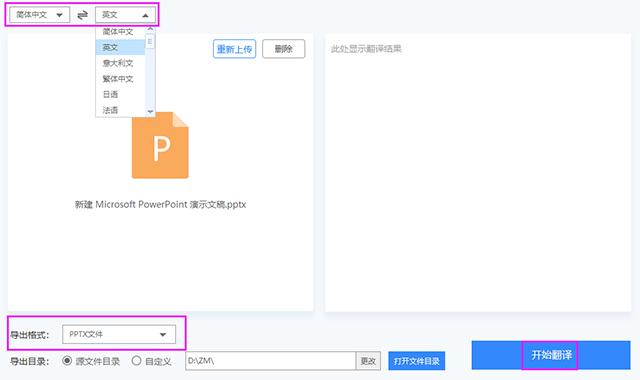Select the 自定义 radio button
This screenshot has width=640, height=380.
(x=136, y=361)
